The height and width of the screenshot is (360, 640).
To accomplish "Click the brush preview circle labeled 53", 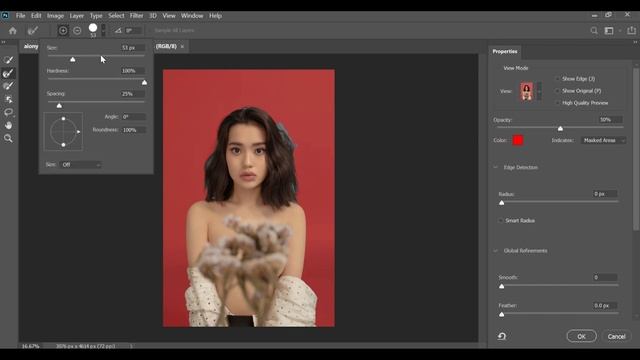I will click(93, 29).
